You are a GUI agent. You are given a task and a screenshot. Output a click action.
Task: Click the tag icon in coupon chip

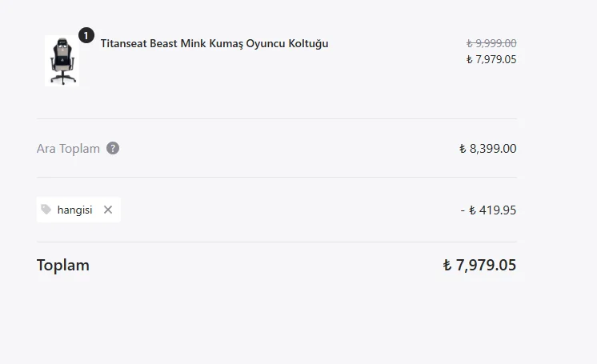[x=46, y=210]
